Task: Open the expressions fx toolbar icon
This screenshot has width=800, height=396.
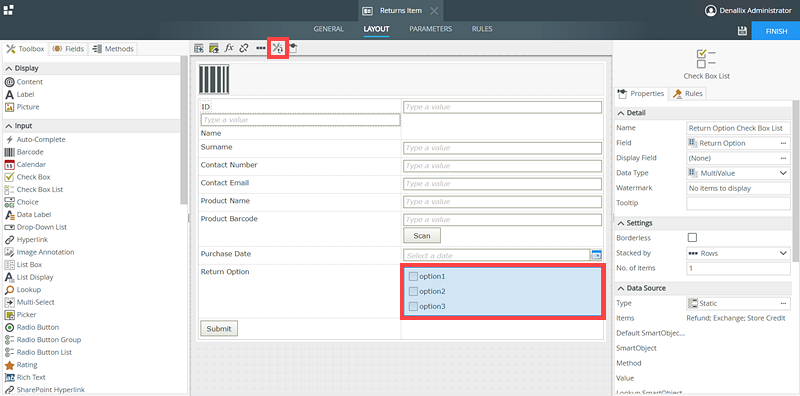Action: point(229,48)
